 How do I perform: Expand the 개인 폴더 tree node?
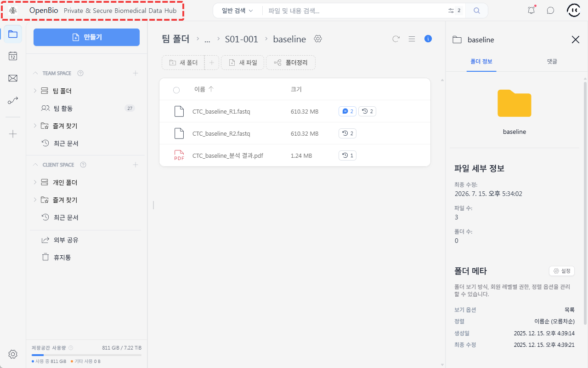[x=35, y=182]
